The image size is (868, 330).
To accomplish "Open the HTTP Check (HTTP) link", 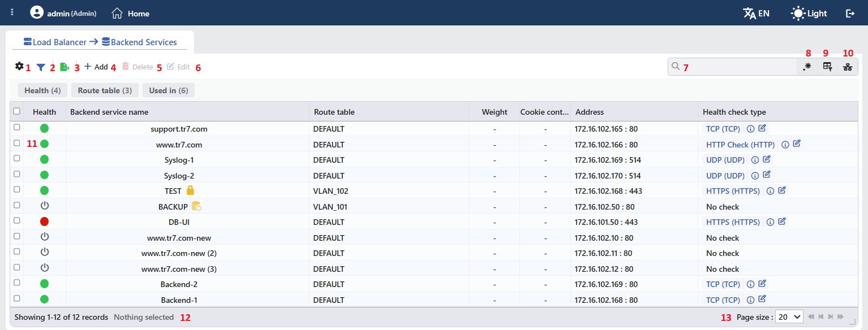I will (x=741, y=145).
